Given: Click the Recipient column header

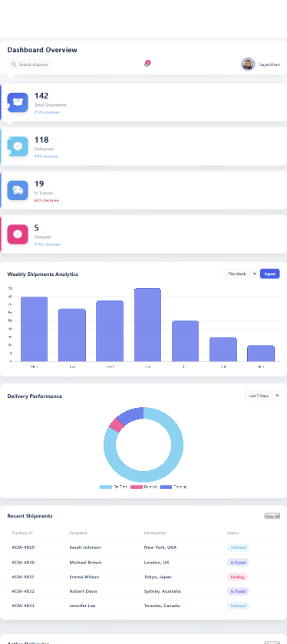Looking at the screenshot, I should [78, 533].
